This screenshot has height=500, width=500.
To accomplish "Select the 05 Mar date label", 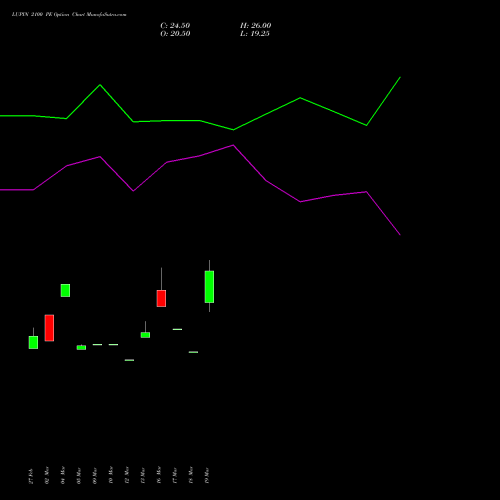I will [x=79, y=476].
